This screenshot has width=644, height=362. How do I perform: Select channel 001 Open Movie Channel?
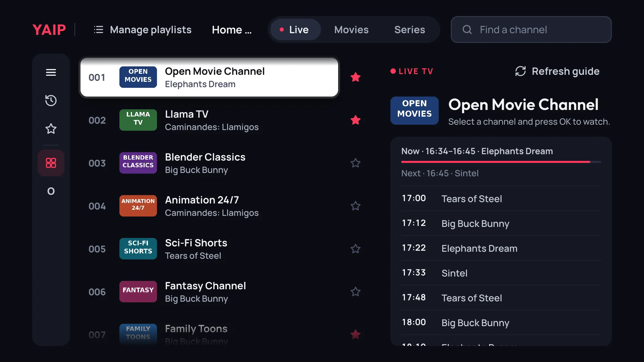tap(209, 77)
